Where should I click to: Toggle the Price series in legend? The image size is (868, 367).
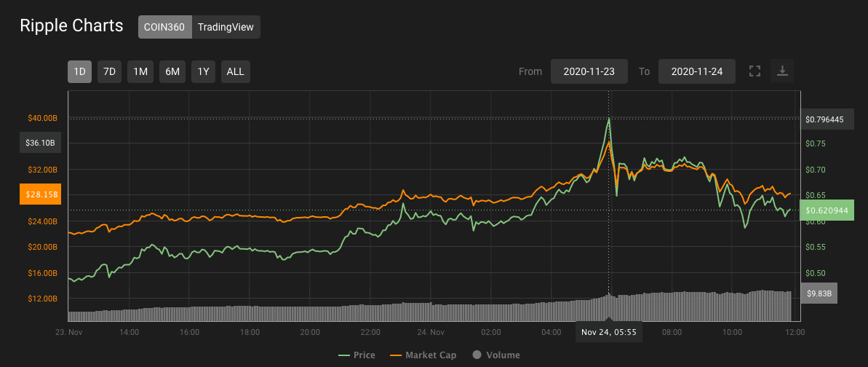(x=357, y=355)
